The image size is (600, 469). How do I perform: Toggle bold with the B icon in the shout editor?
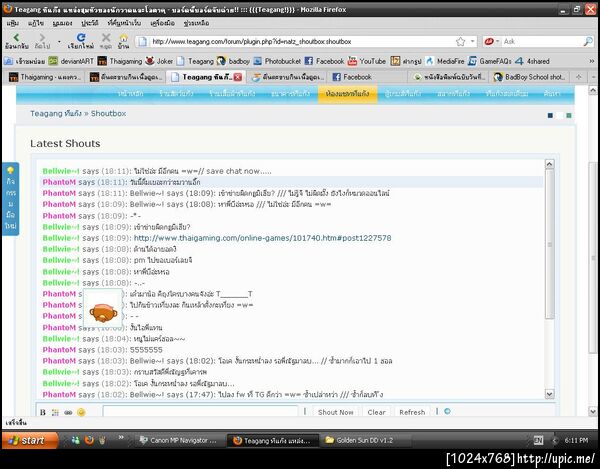42,412
